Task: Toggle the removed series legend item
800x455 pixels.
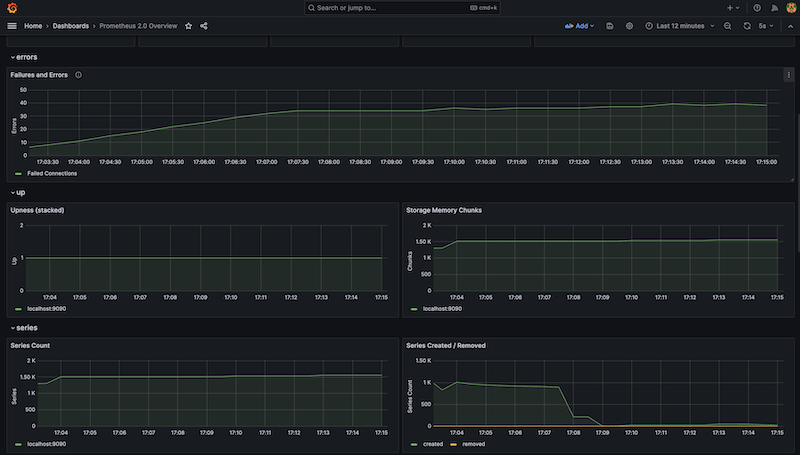Action: tap(473, 444)
